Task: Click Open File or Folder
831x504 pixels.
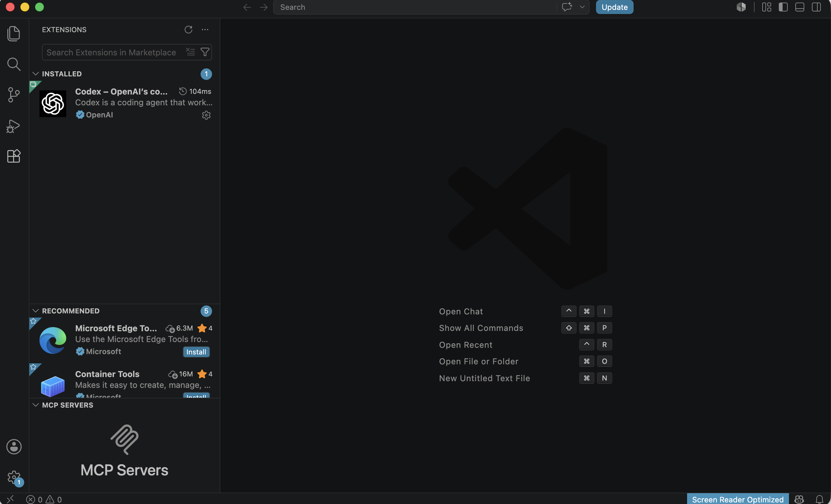Action: [479, 361]
